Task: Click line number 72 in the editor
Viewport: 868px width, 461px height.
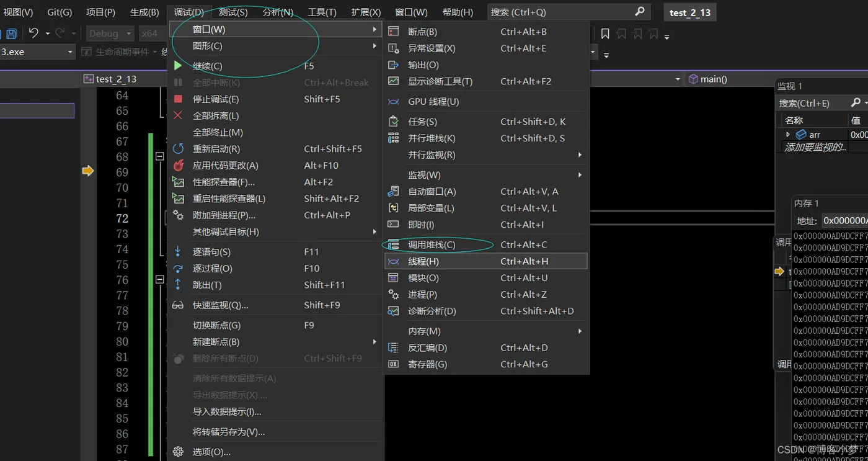Action: tap(122, 218)
